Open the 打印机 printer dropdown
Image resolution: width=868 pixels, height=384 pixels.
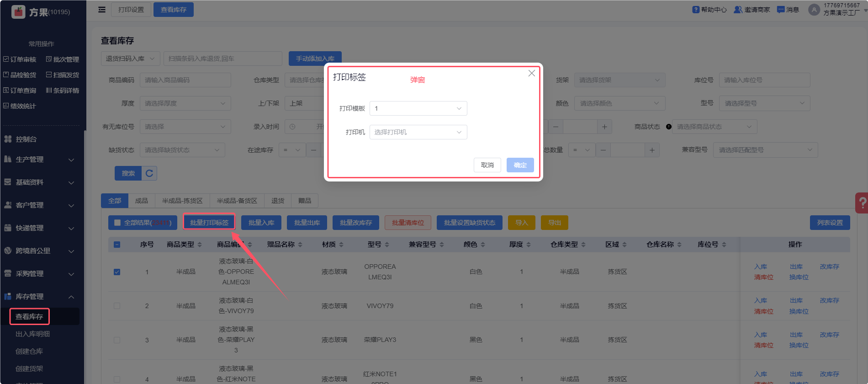pos(418,132)
